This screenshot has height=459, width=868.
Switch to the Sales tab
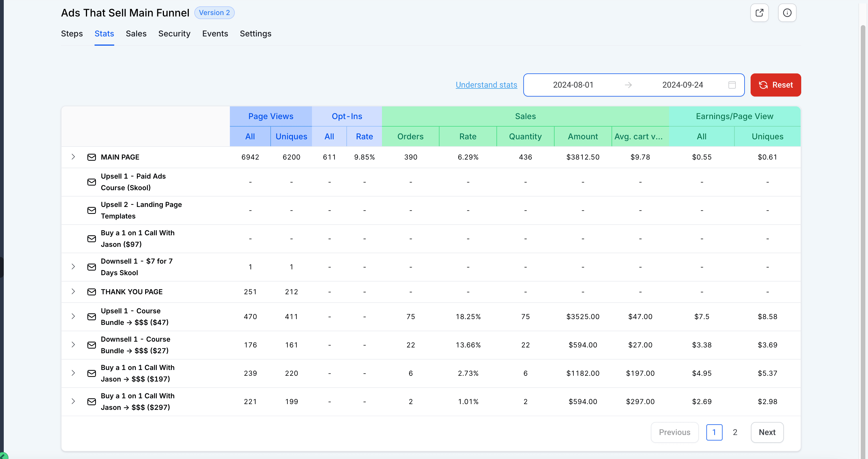136,34
